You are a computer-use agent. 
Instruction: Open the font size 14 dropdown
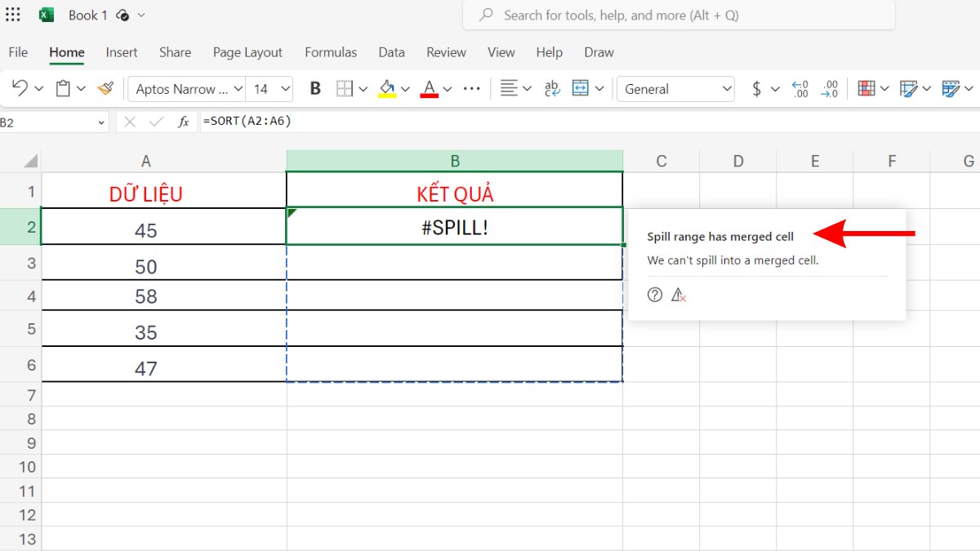tap(271, 89)
